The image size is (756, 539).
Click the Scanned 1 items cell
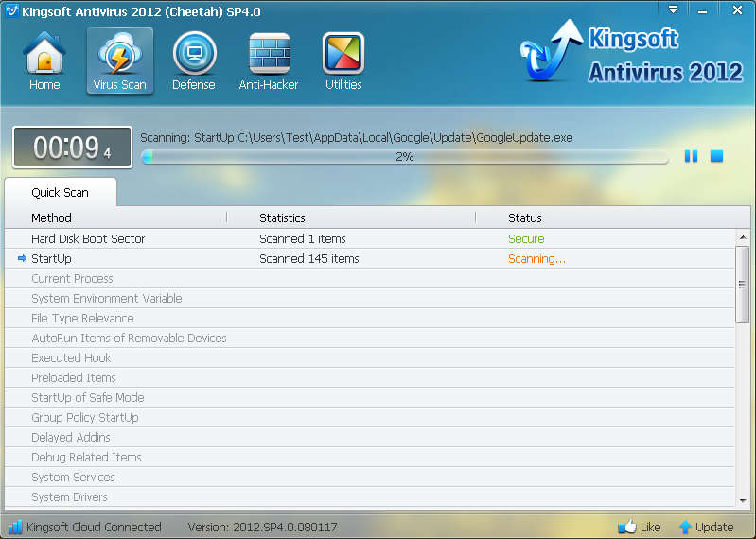302,239
